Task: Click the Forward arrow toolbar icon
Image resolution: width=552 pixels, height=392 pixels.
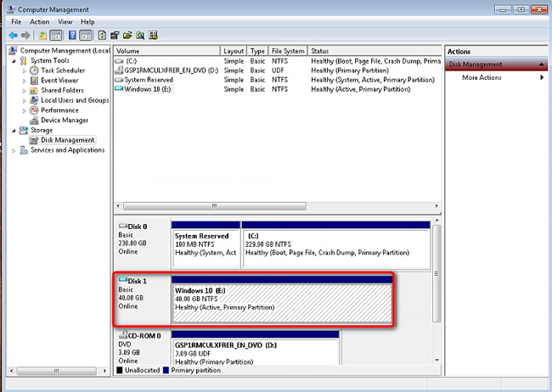Action: [25, 35]
